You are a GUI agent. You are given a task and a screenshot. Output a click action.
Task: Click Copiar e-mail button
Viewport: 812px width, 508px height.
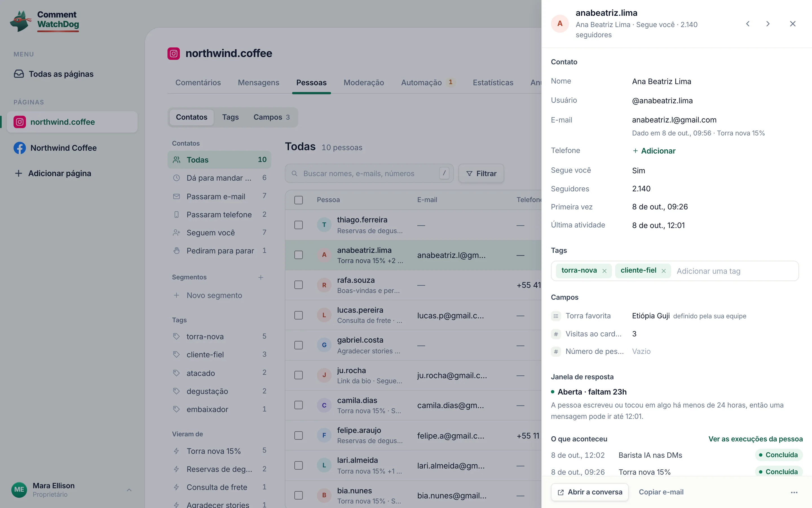(661, 492)
